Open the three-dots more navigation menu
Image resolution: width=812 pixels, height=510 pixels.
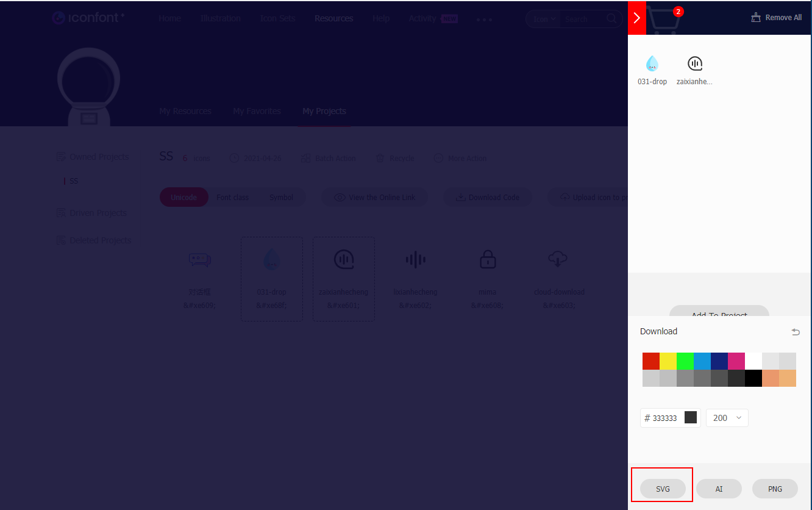tap(484, 20)
